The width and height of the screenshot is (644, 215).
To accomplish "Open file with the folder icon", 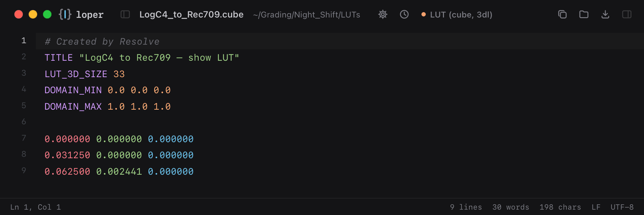I will click(x=584, y=14).
